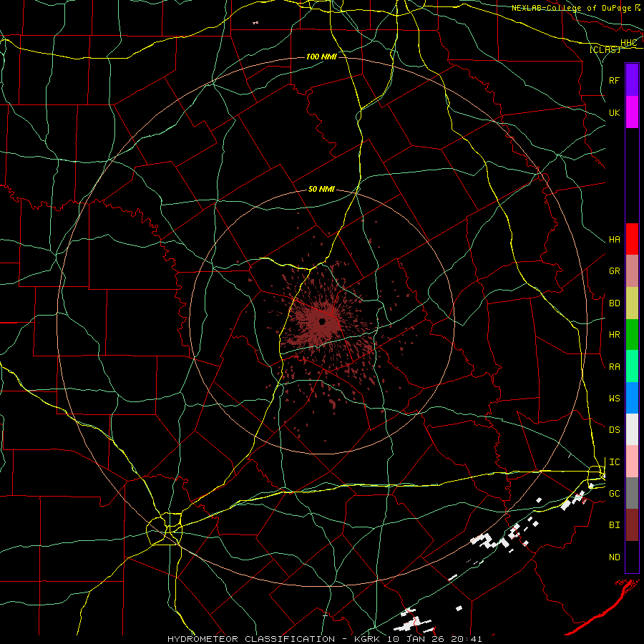This screenshot has width=644, height=644.
Task: Select the GR salmon legend swatch
Action: tap(632, 271)
